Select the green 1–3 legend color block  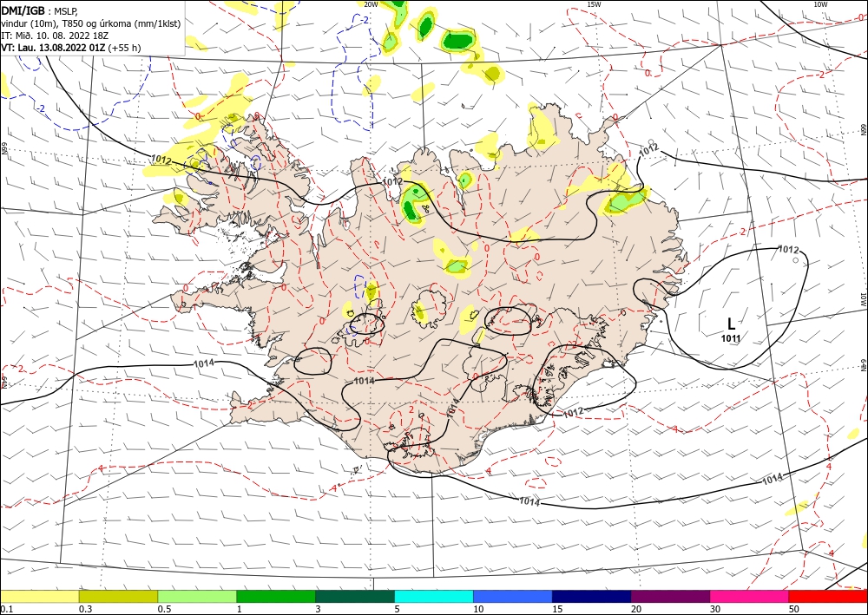(276, 596)
